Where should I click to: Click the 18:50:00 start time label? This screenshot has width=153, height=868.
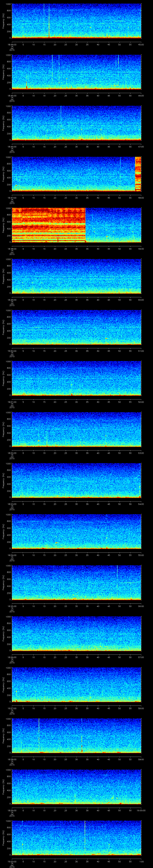[12, 351]
